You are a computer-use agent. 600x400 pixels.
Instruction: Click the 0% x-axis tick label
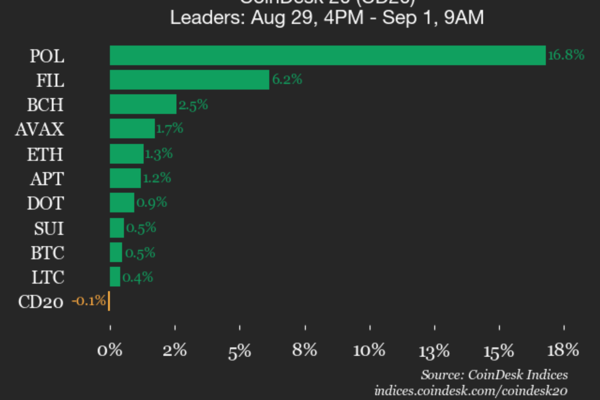[x=110, y=349]
